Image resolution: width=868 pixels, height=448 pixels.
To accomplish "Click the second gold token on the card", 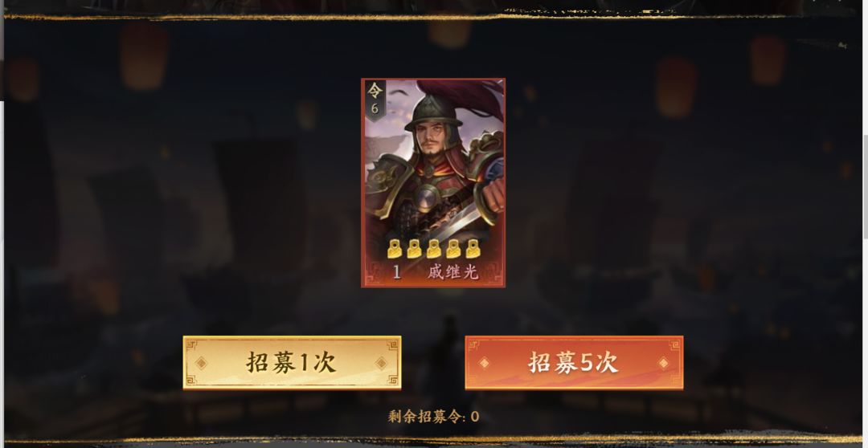I will coord(414,249).
